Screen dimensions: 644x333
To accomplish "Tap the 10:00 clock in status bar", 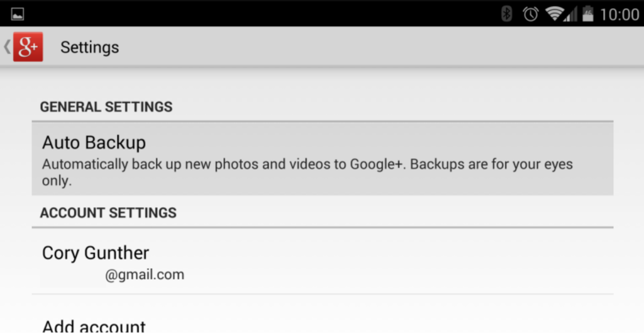I will tap(619, 14).
